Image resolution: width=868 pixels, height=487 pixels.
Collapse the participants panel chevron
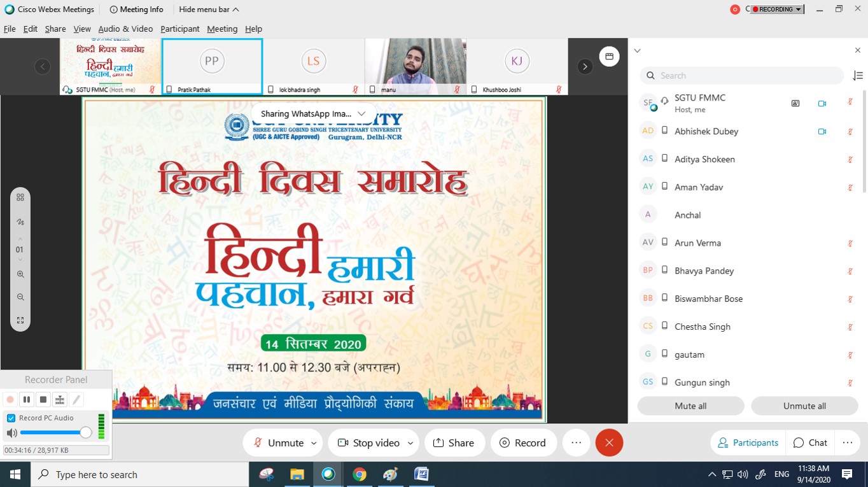click(x=637, y=50)
